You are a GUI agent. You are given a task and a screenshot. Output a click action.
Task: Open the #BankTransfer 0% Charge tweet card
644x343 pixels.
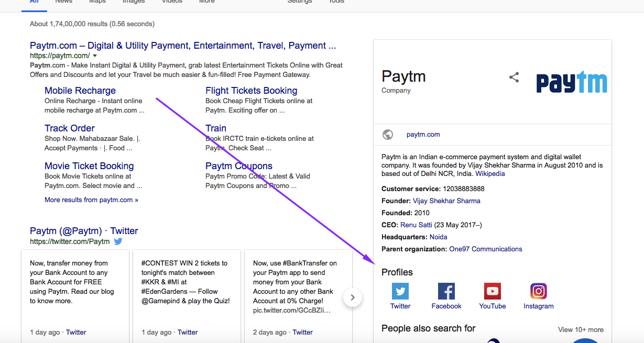[x=298, y=296]
